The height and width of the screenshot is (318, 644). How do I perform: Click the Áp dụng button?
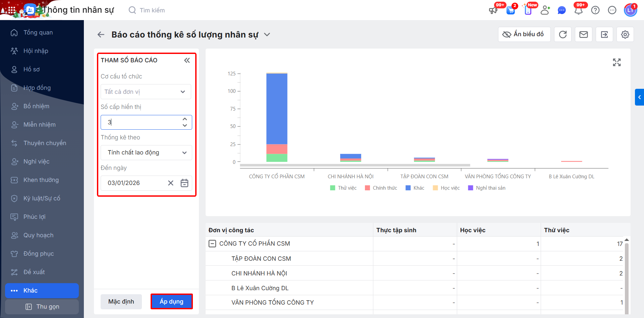tap(171, 302)
